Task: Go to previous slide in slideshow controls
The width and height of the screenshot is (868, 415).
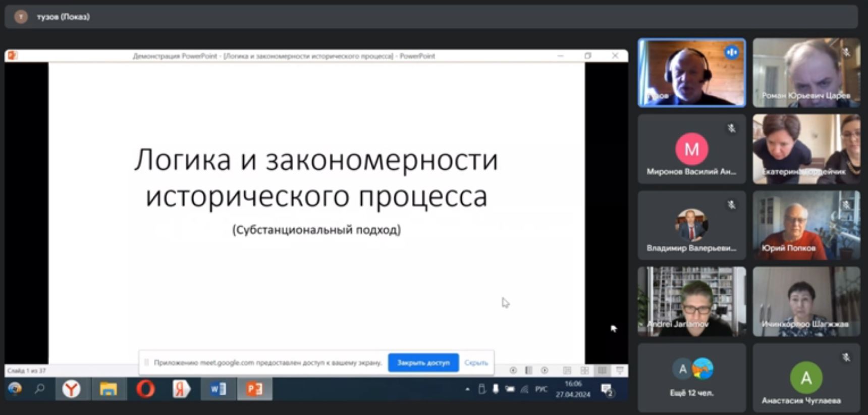Action: (513, 371)
